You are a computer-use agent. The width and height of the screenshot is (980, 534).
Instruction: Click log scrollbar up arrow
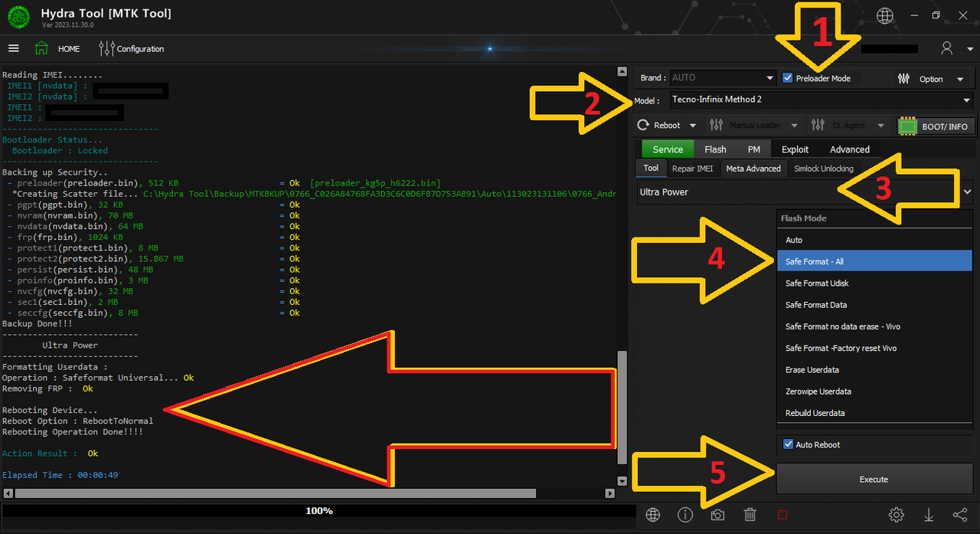[x=622, y=72]
